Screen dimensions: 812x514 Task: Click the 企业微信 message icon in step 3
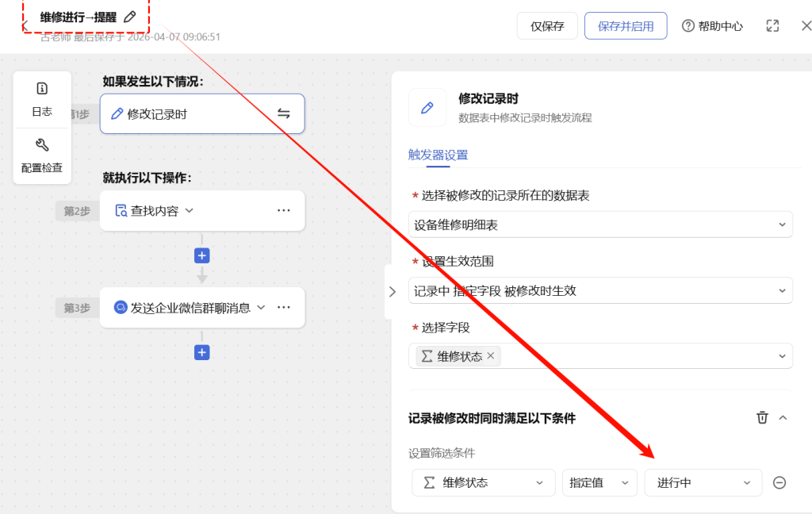tap(121, 307)
